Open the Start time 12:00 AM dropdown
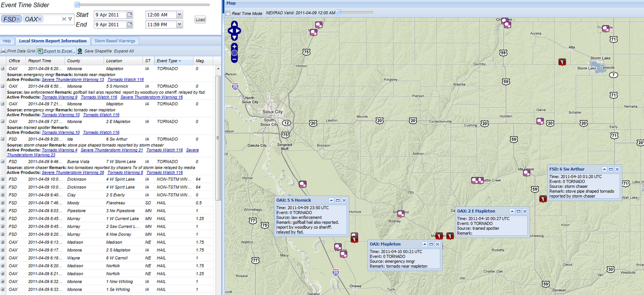 point(180,14)
